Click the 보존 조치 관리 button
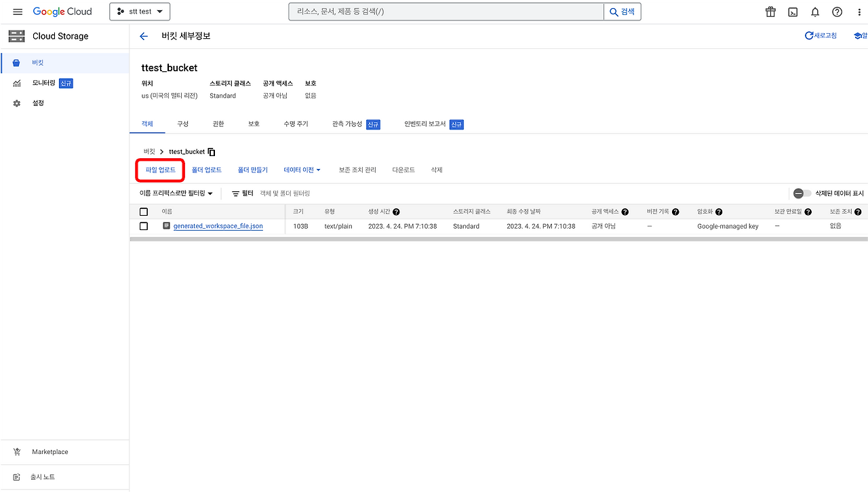This screenshot has height=492, width=868. [357, 170]
